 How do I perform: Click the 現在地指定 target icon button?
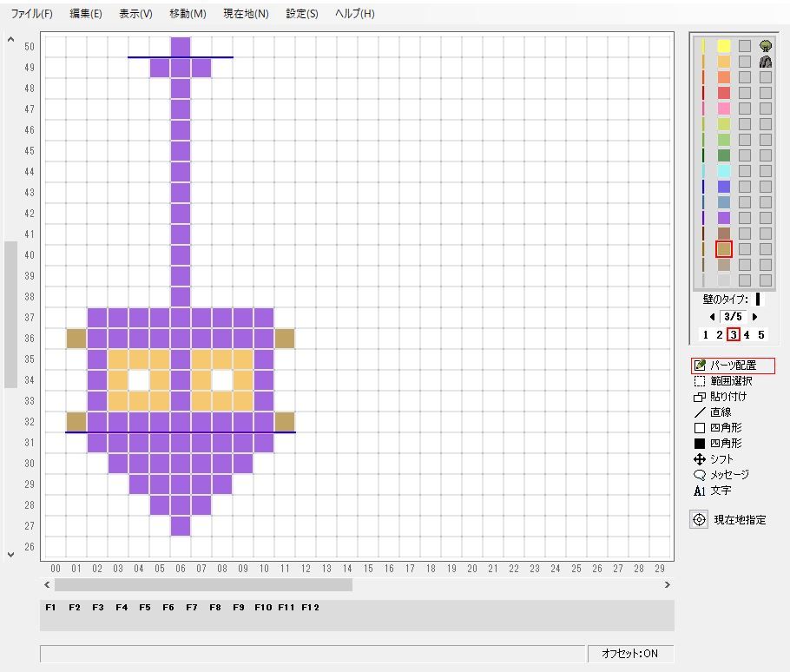[700, 519]
